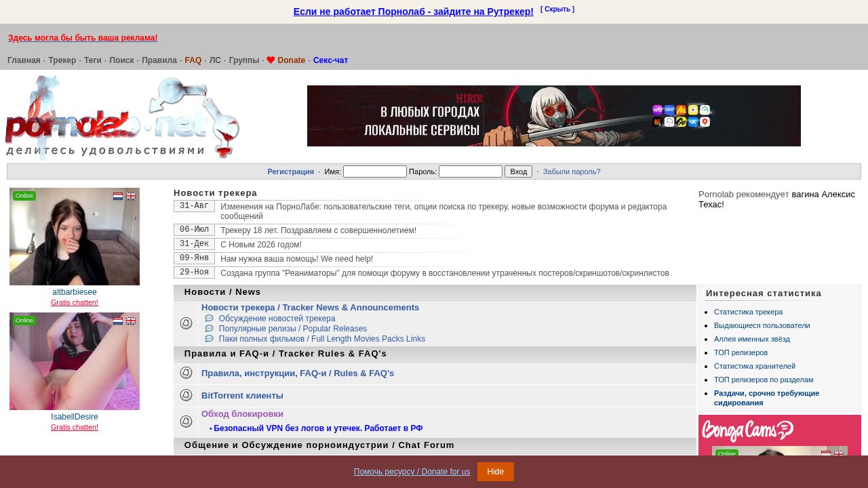Click the forum icon next to Обход блокировки
Screen dimensions: 868x488
point(186,422)
